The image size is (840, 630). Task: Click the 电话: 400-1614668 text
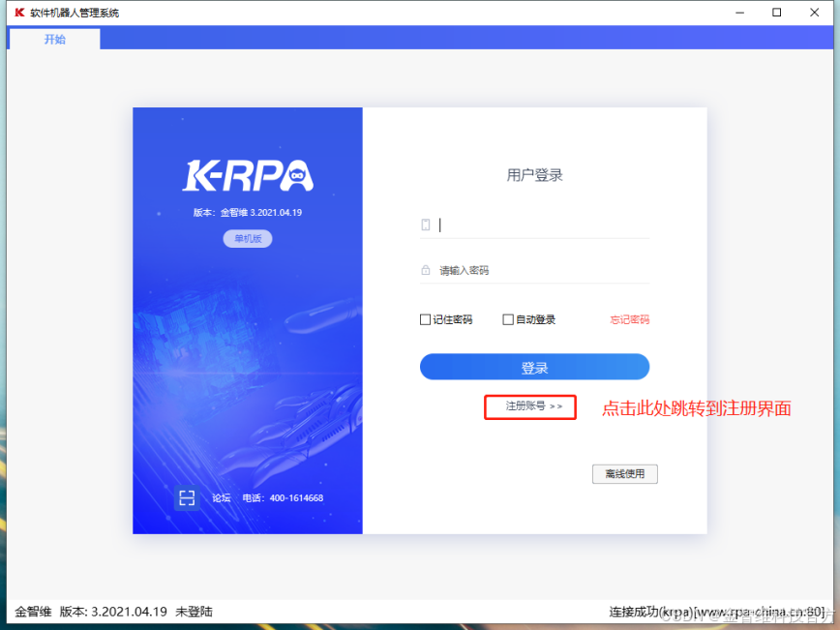click(x=283, y=498)
